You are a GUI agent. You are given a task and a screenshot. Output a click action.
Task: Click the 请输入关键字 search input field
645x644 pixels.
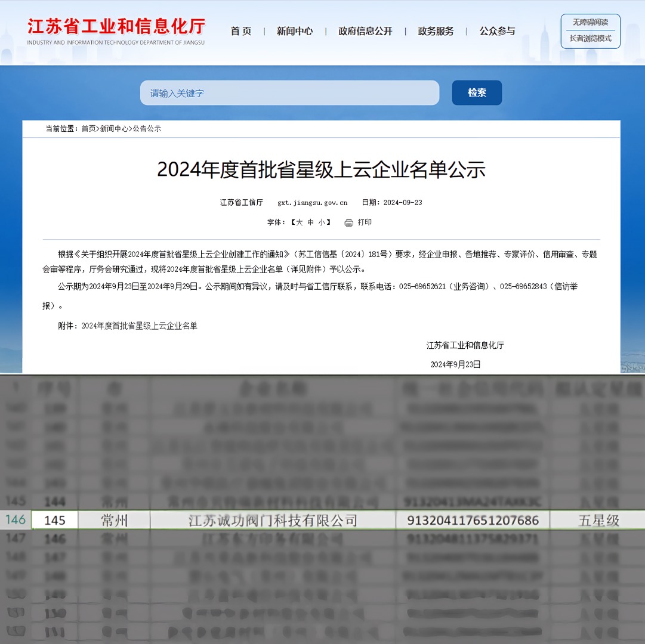[x=289, y=93]
